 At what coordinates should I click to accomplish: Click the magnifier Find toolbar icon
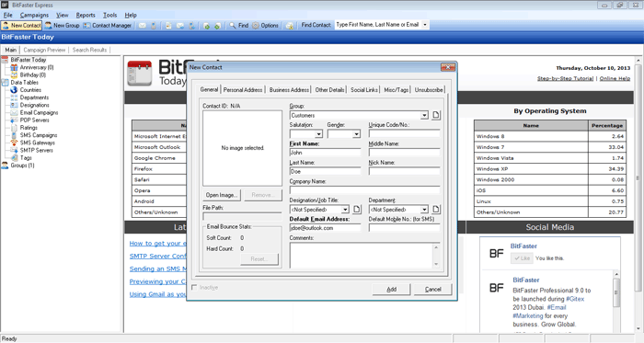233,26
